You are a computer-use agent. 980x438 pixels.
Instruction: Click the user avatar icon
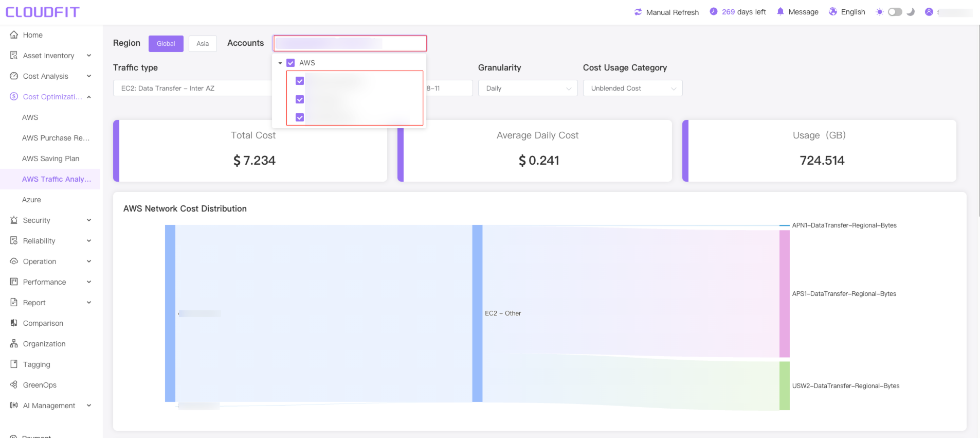tap(929, 12)
